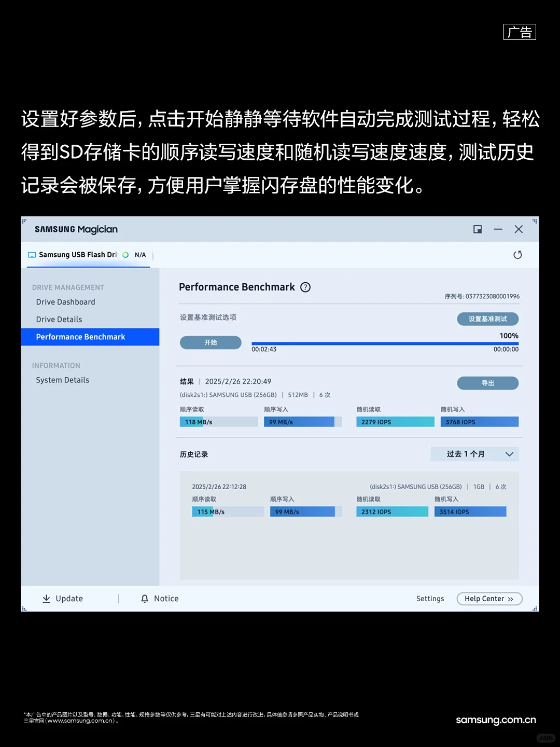560x747 pixels.
Task: Click the 设置基准测试 button
Action: (487, 319)
